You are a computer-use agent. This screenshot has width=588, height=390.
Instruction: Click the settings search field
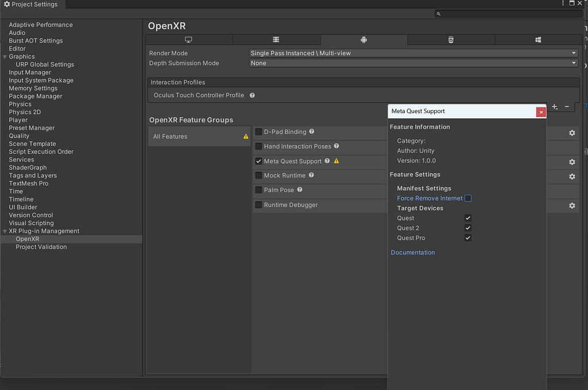point(508,14)
